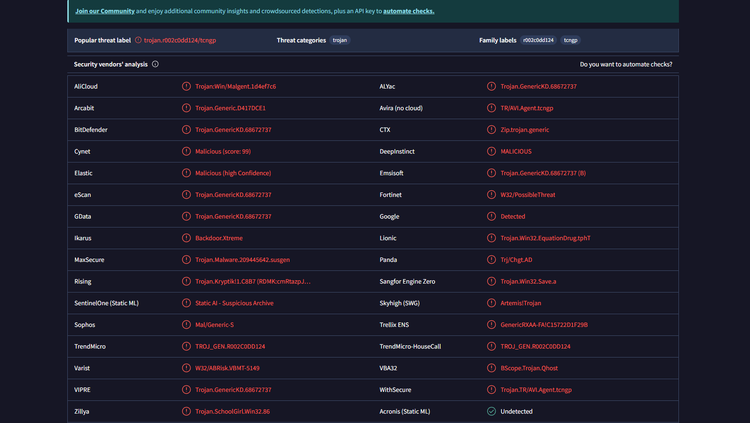
Task: Click the Zillya detection alert icon
Action: click(x=186, y=411)
